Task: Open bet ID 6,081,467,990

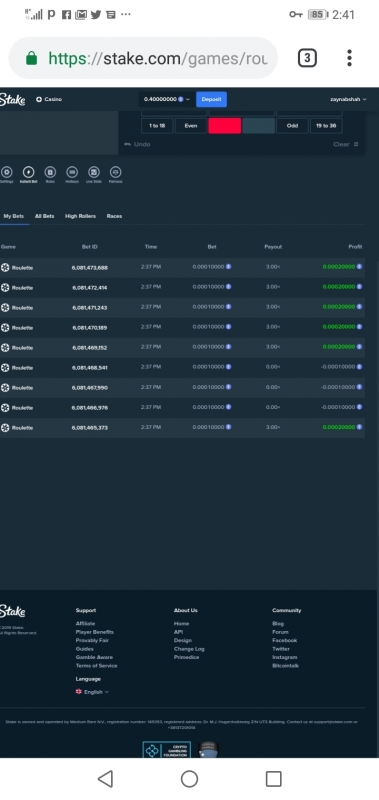Action: tap(90, 388)
